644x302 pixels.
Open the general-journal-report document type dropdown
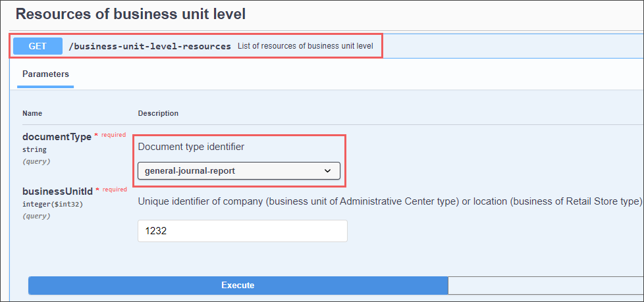point(239,170)
